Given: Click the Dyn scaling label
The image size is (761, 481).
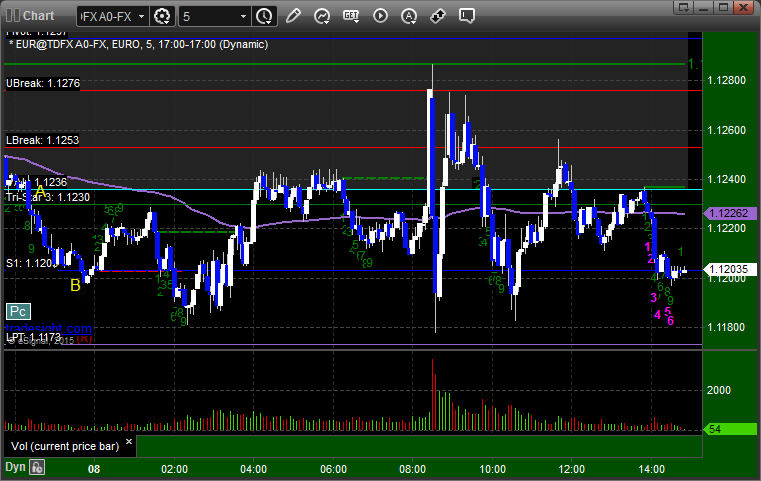Looking at the screenshot, I should click(x=15, y=467).
